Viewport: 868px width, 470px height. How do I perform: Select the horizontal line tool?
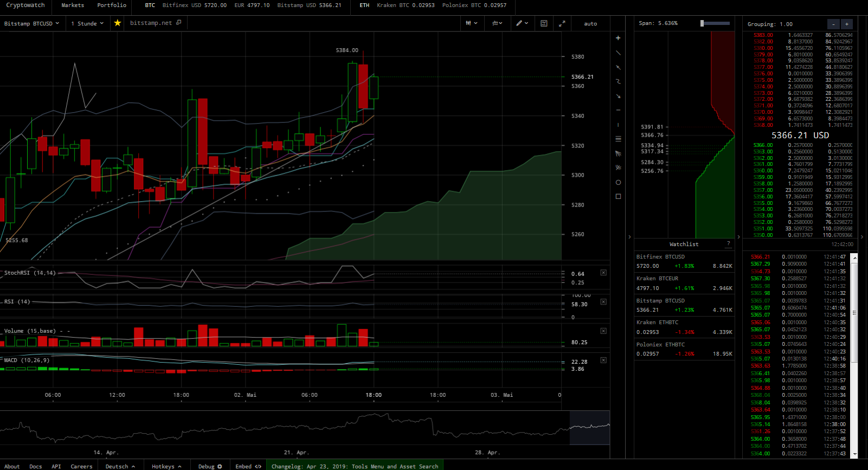618,110
